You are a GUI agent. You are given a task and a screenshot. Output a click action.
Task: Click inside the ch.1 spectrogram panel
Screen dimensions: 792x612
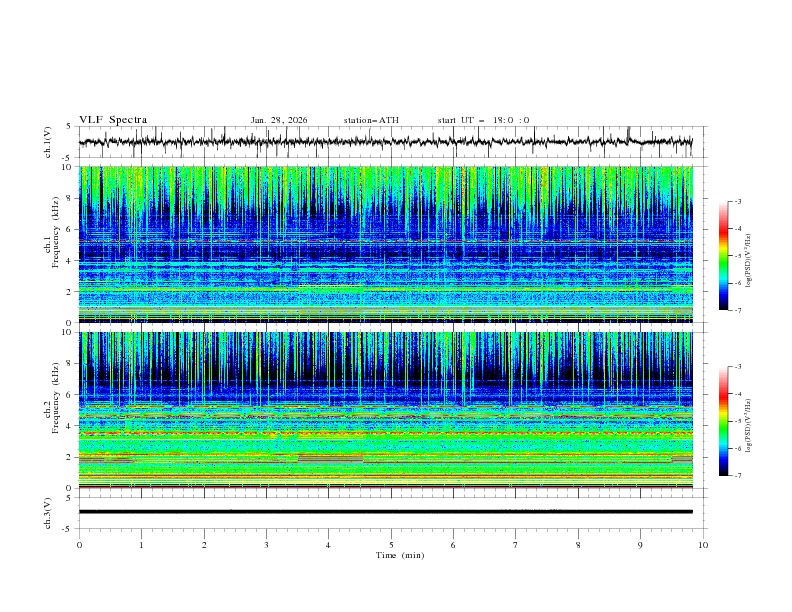click(385, 244)
